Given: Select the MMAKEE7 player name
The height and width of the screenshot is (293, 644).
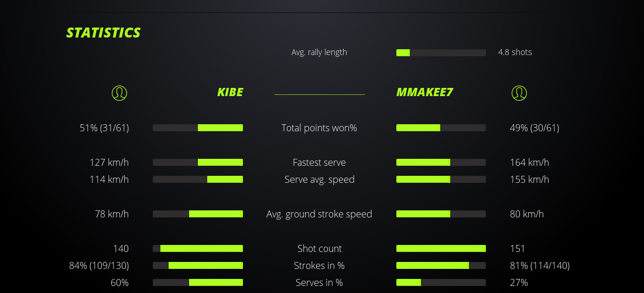Looking at the screenshot, I should (x=424, y=93).
